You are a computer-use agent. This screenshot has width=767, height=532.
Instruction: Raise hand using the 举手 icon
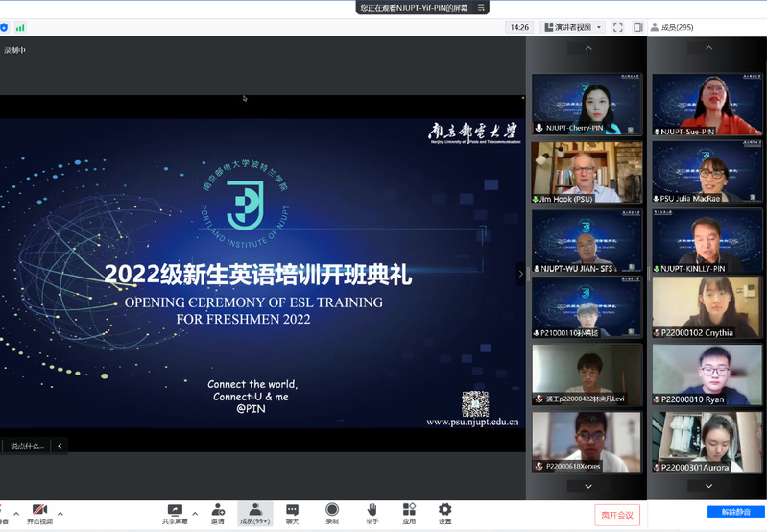pos(371,513)
